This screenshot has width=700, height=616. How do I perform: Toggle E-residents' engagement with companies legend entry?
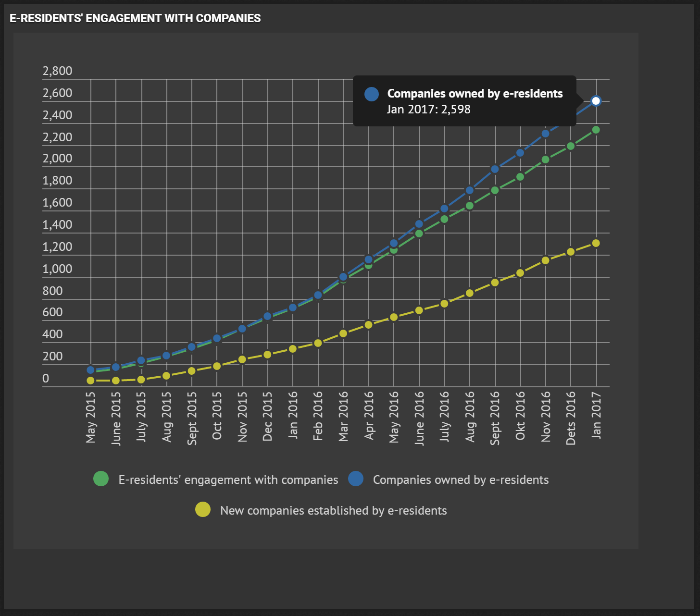pos(216,480)
